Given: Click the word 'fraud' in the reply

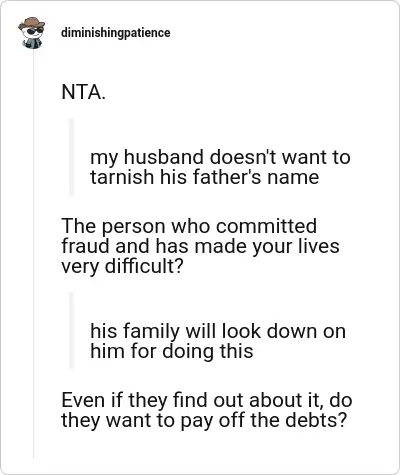Looking at the screenshot, I should tap(86, 246).
